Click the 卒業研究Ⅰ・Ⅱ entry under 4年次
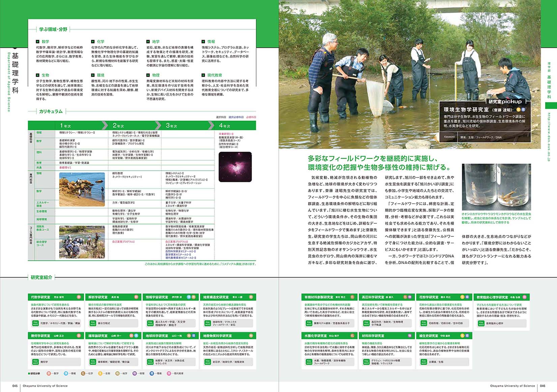The image size is (557, 392). (x=226, y=134)
